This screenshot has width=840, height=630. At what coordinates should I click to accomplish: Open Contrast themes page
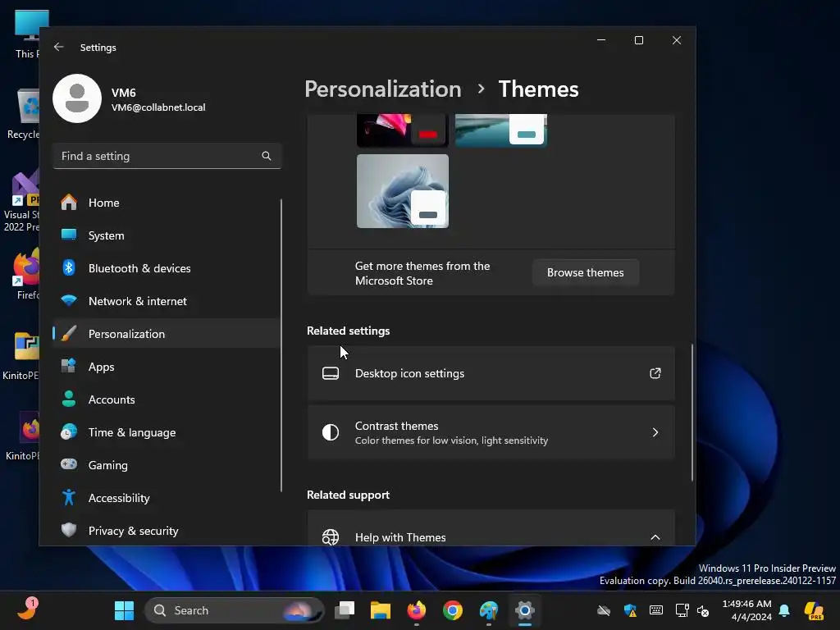(491, 432)
